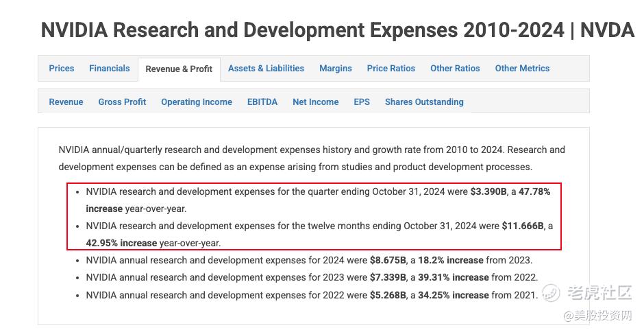View the Net Income link
The width and height of the screenshot is (644, 330).
315,102
